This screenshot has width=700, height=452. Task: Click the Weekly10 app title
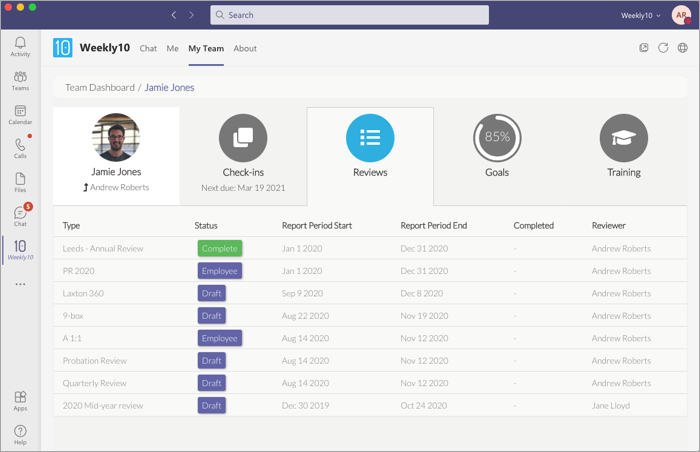[105, 47]
